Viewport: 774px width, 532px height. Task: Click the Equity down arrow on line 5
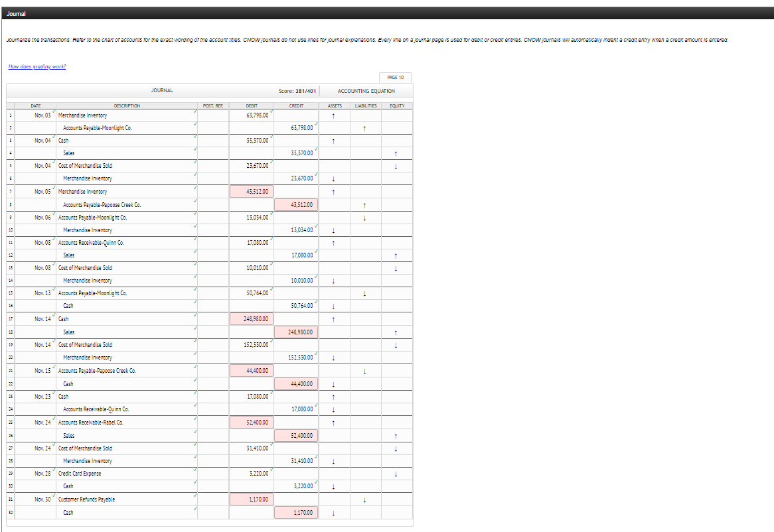click(396, 166)
